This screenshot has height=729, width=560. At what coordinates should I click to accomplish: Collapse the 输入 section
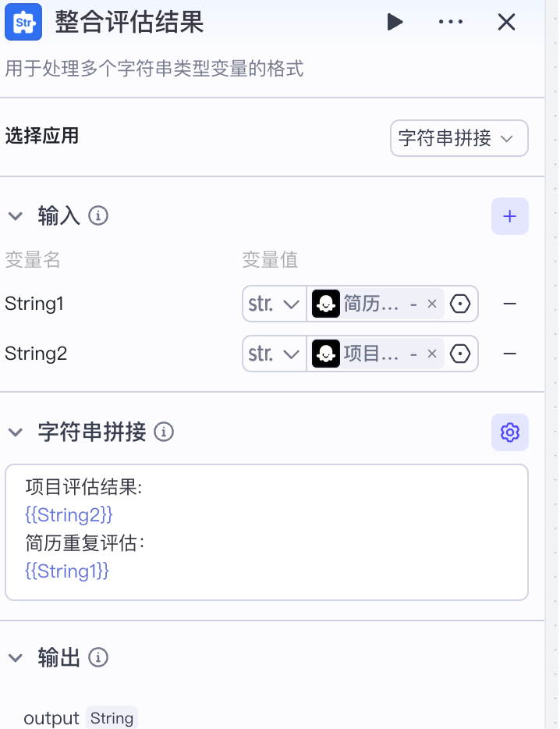[x=16, y=216]
